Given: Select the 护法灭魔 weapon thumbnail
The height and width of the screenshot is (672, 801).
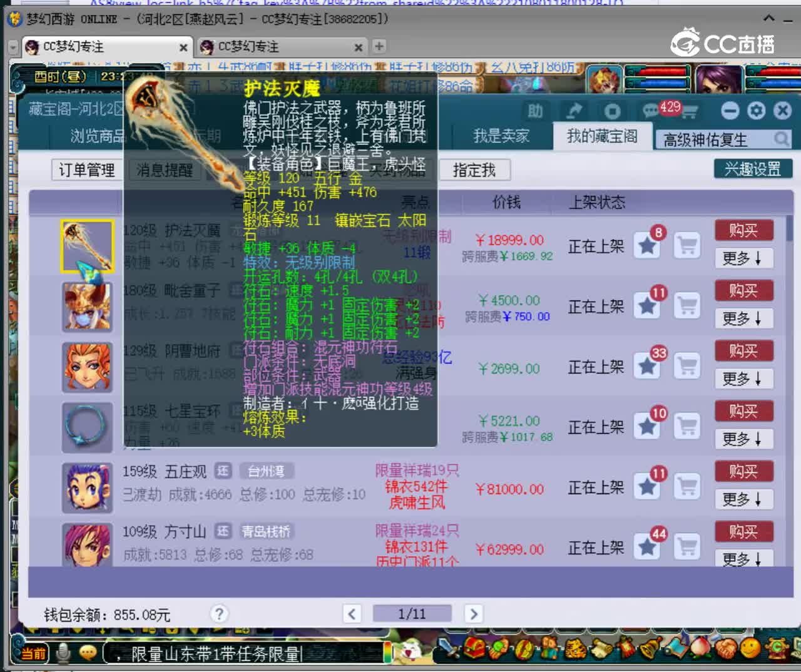Looking at the screenshot, I should [x=87, y=246].
